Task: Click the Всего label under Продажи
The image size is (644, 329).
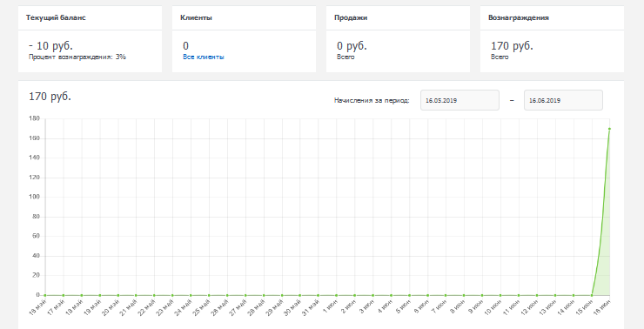Action: (345, 57)
